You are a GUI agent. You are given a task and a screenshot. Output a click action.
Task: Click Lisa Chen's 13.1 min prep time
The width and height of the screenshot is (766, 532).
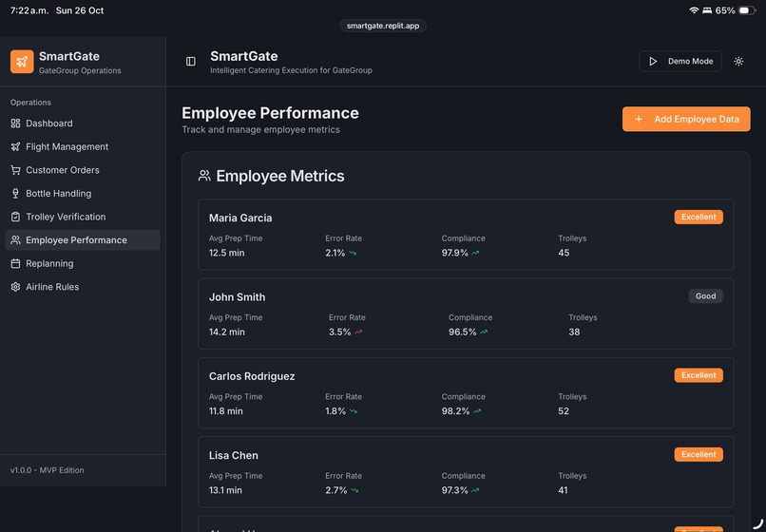(225, 490)
